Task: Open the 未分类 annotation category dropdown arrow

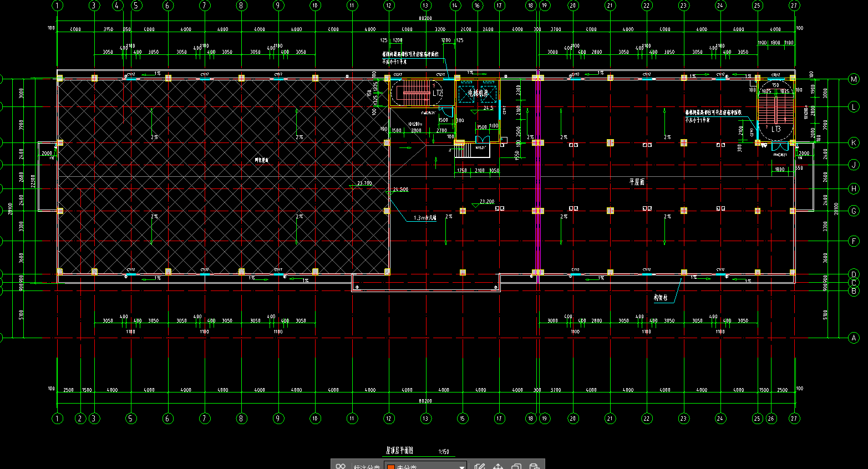Action: coord(461,467)
